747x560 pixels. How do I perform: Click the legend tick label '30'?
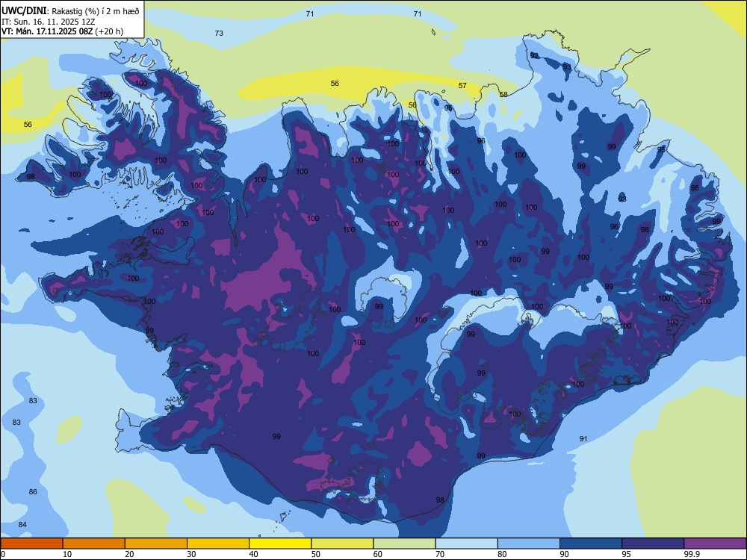click(x=191, y=554)
